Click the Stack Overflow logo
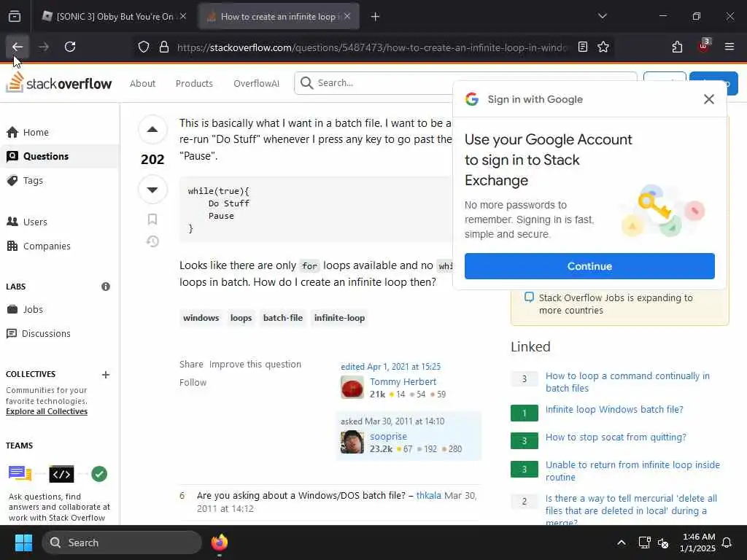The width and height of the screenshot is (747, 560). [58, 83]
